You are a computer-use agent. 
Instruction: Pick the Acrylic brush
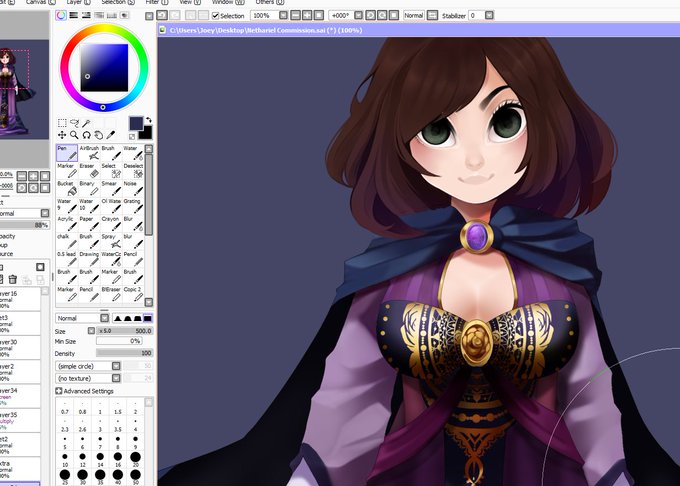click(x=67, y=223)
